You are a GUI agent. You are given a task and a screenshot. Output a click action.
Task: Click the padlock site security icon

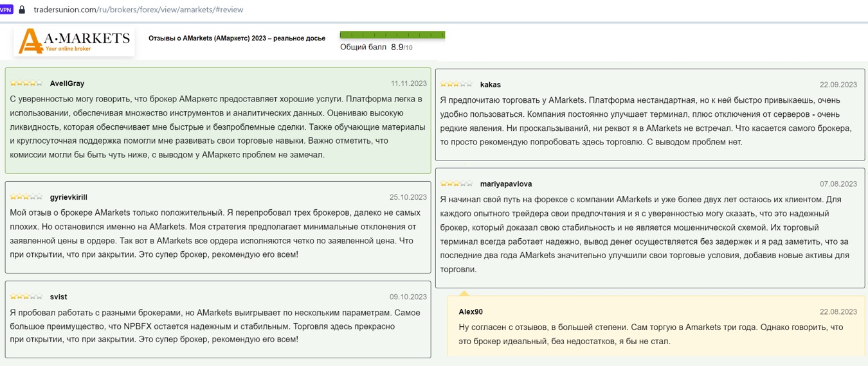23,10
